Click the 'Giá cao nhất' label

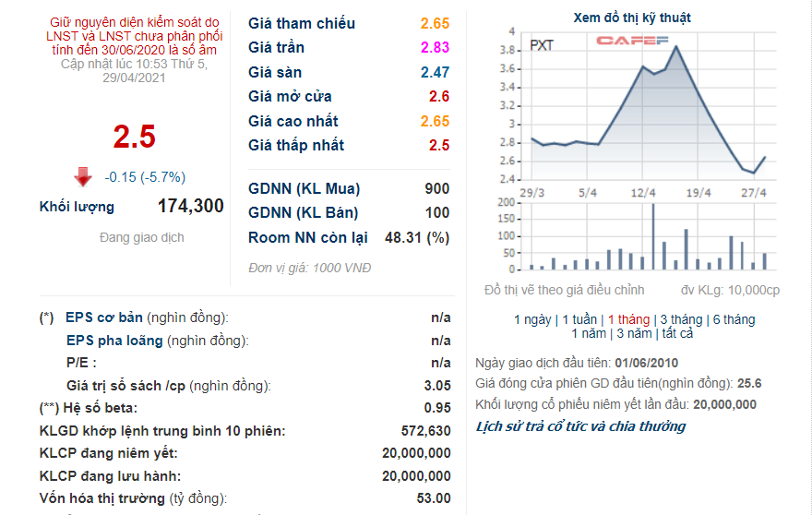(x=293, y=121)
